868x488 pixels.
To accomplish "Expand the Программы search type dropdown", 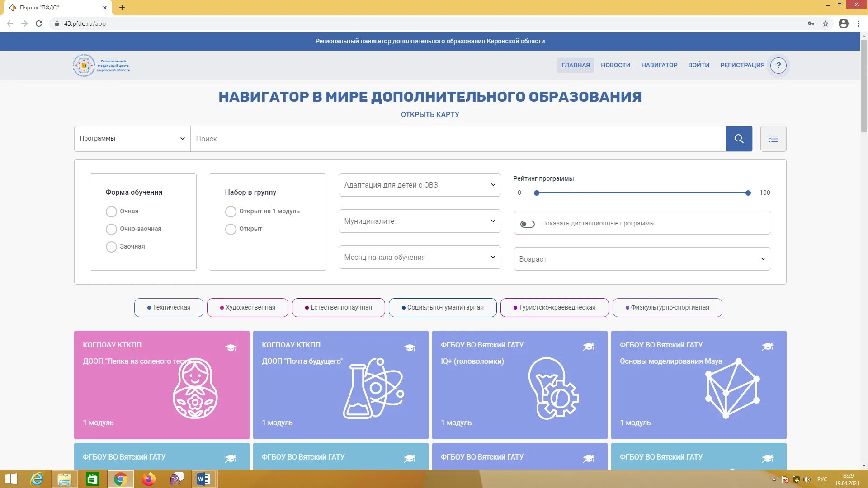I will [132, 139].
